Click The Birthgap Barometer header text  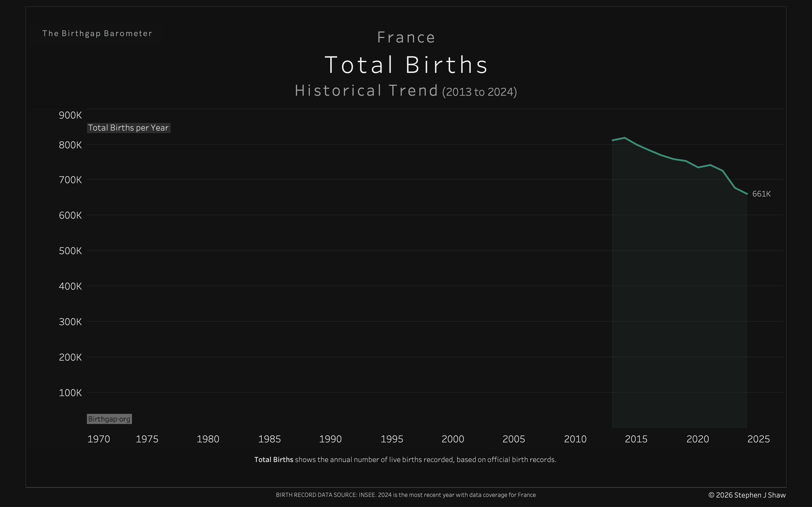click(x=97, y=34)
